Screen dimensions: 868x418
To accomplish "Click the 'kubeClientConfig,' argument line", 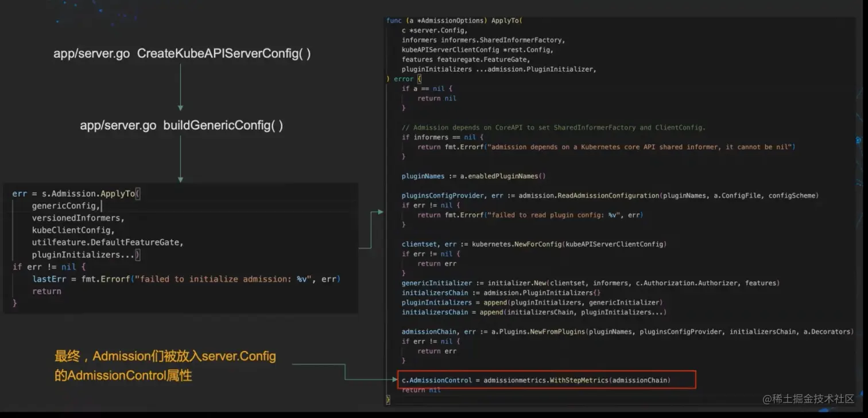I will click(x=73, y=230).
